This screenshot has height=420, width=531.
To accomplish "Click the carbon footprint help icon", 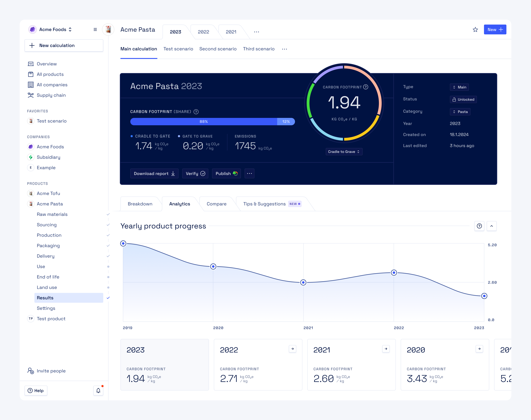I will pos(366,87).
